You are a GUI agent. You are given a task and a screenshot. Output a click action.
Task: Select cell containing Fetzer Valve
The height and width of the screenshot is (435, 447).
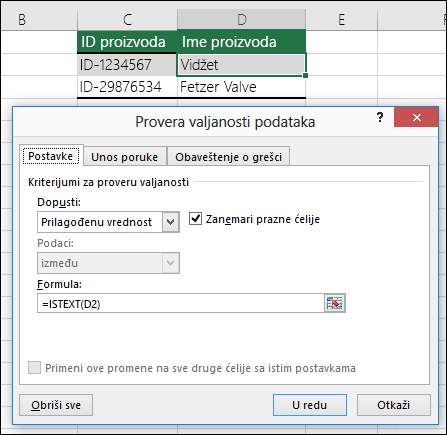tap(242, 87)
